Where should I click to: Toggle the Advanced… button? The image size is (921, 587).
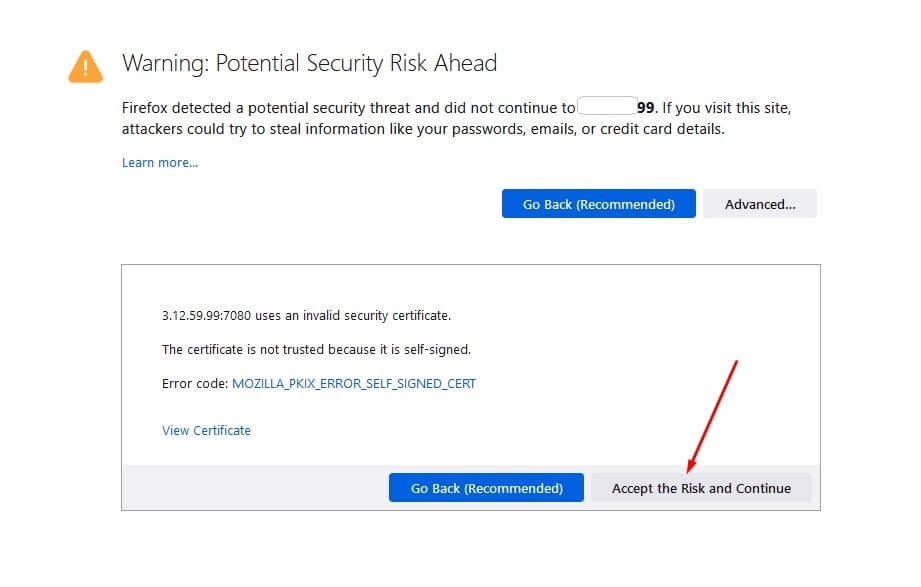click(759, 204)
